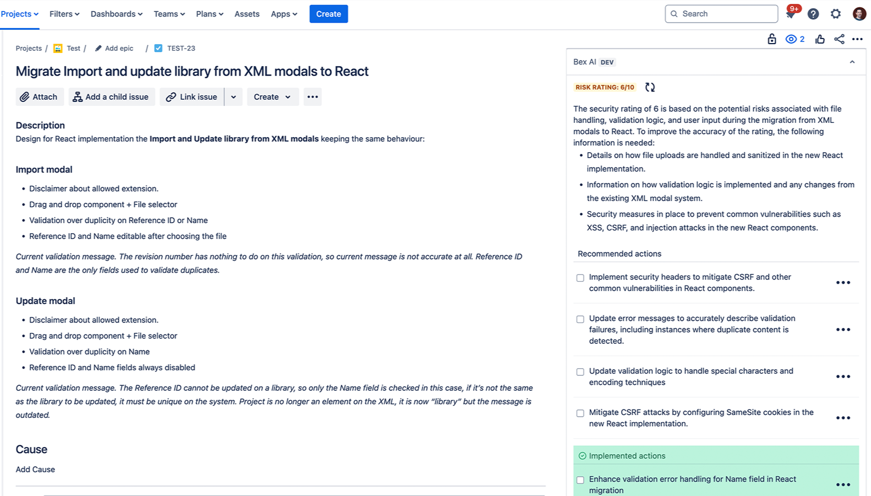
Task: Open the notifications bell
Action: click(790, 14)
